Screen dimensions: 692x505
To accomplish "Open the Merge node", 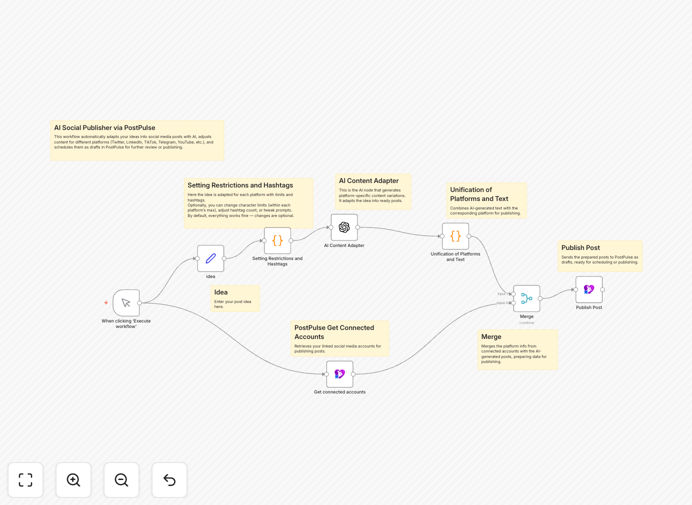I will click(527, 298).
